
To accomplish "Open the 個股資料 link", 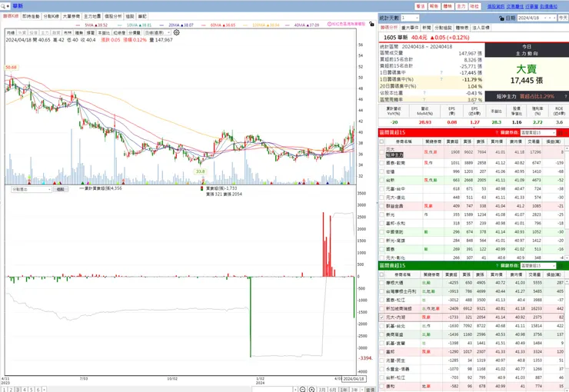I will pyautogui.click(x=496, y=6).
